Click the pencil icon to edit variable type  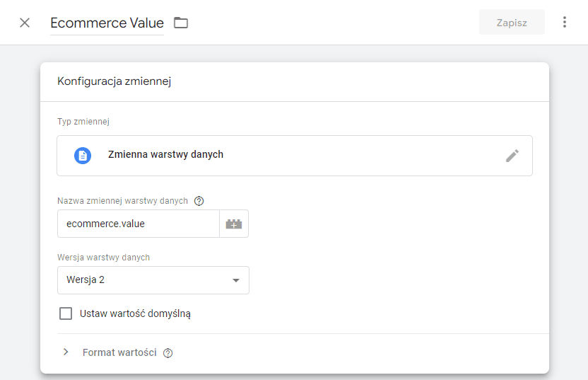[x=512, y=156]
